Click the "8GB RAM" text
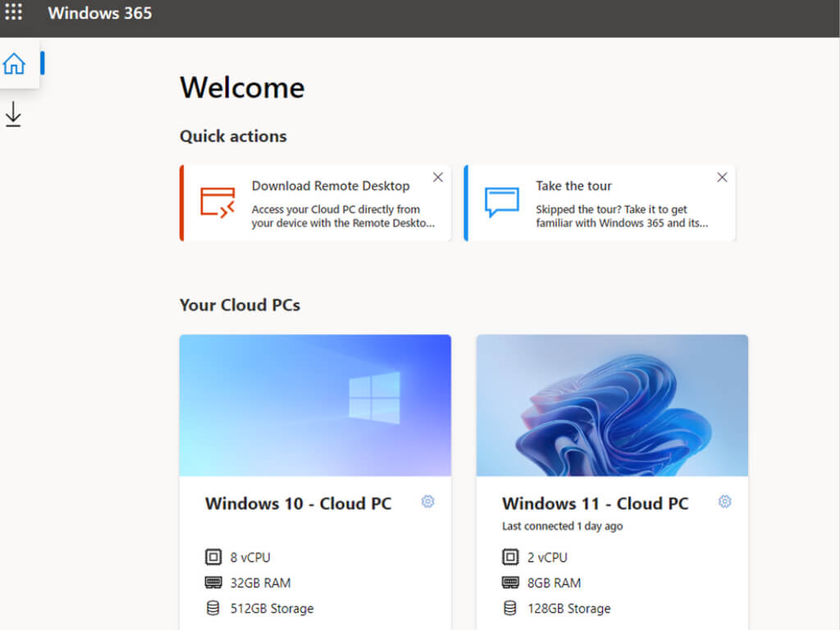 (554, 583)
